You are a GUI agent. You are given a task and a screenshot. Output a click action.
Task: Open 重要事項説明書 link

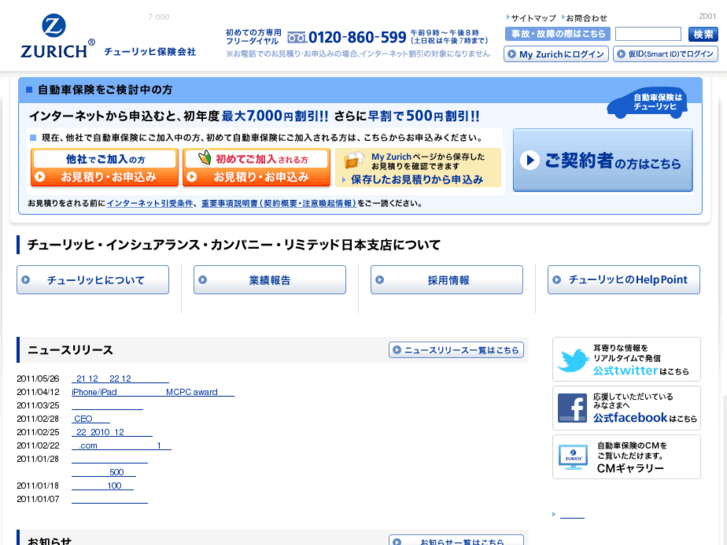[279, 203]
